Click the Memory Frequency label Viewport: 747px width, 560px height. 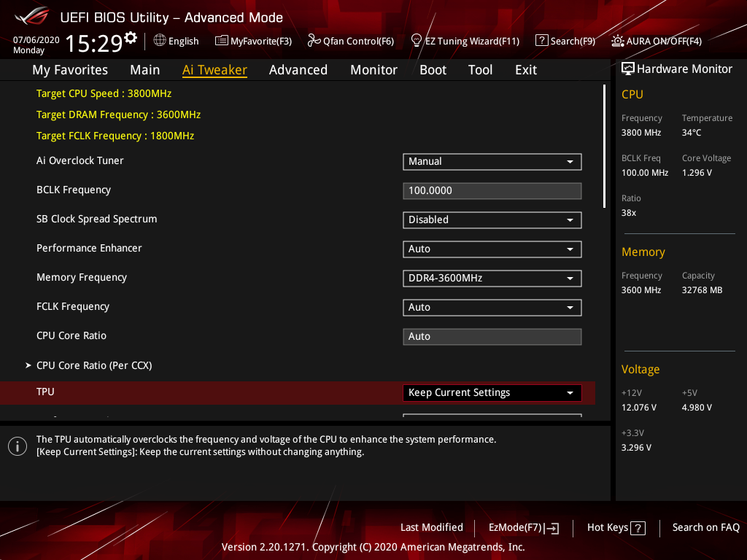click(x=82, y=277)
